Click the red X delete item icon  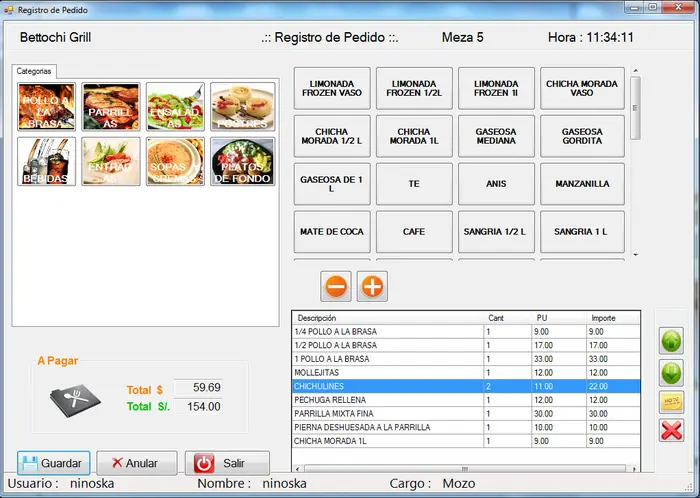pos(671,431)
